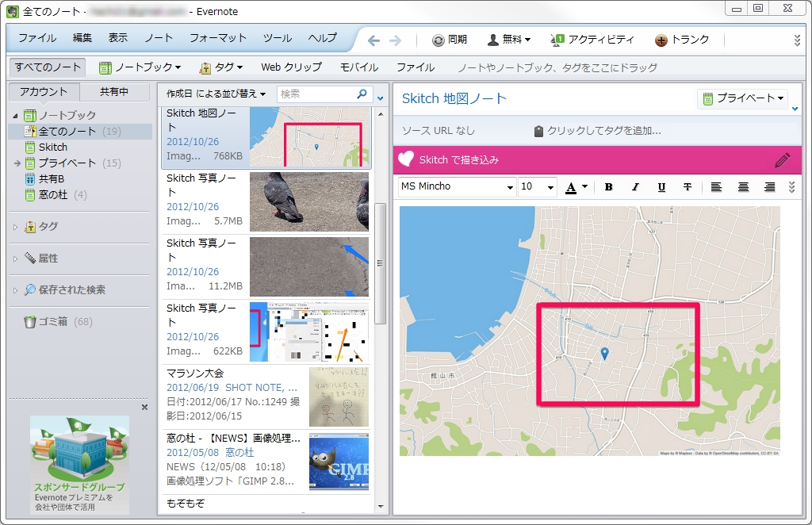Select the left align icon
Viewport: 812px width, 525px height.
(x=716, y=187)
